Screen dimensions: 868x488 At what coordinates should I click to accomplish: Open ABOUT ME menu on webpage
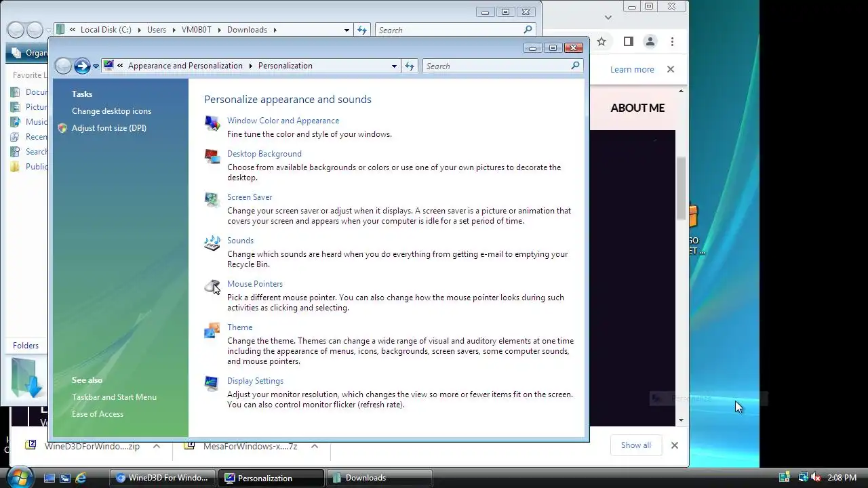point(637,108)
